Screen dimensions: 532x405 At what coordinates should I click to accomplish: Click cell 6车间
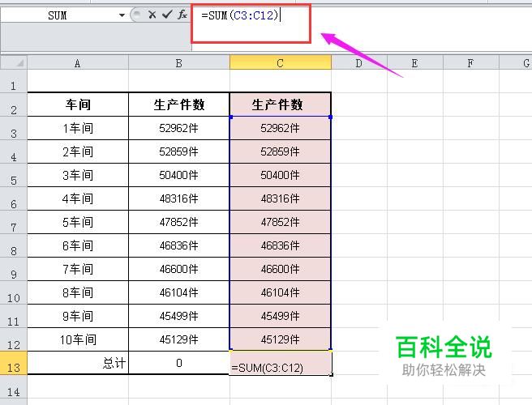[x=78, y=245]
